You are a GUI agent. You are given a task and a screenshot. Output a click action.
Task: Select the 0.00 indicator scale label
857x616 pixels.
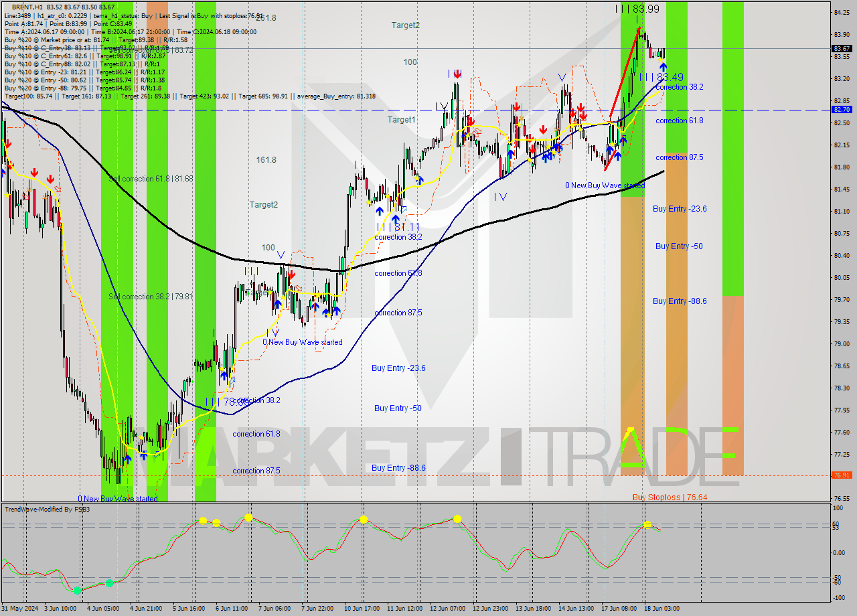pos(840,552)
